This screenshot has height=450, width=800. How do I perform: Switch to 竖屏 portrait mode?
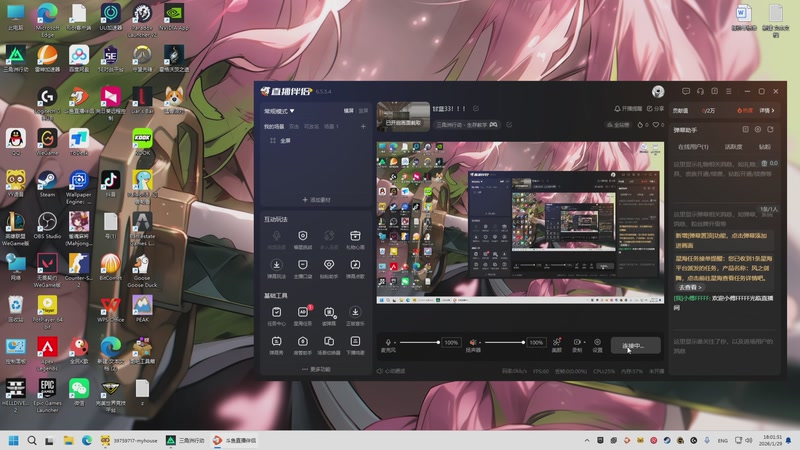tap(363, 111)
